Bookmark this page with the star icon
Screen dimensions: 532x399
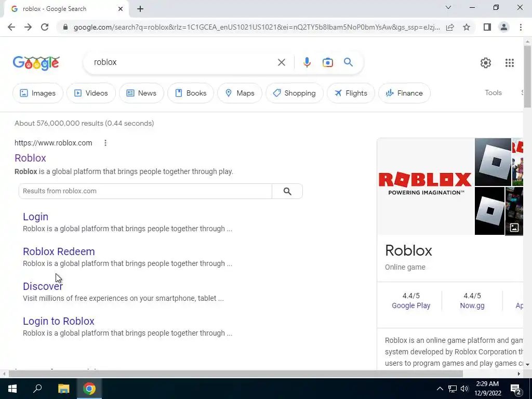(467, 27)
